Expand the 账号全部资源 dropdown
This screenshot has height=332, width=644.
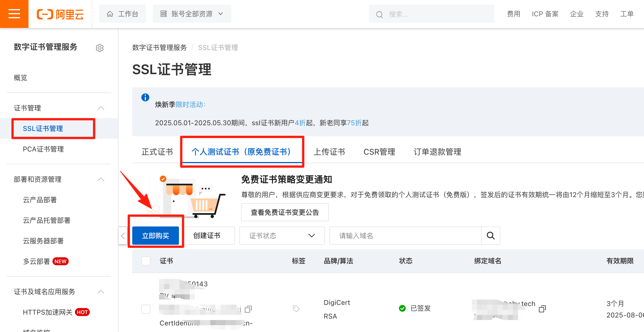(192, 14)
